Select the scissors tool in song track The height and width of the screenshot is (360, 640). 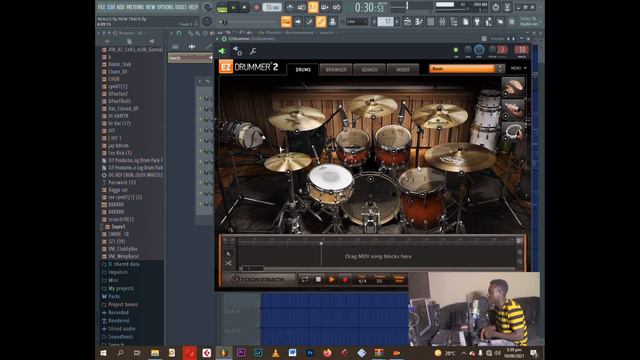(x=229, y=264)
